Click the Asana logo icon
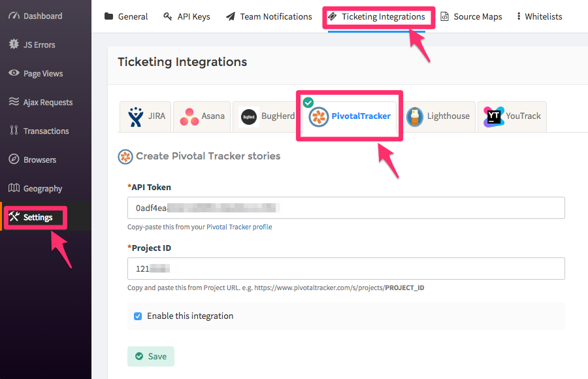 189,117
